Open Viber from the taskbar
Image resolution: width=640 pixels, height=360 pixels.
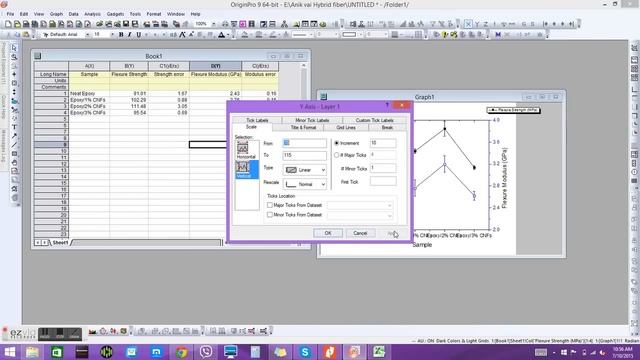pyautogui.click(x=206, y=352)
